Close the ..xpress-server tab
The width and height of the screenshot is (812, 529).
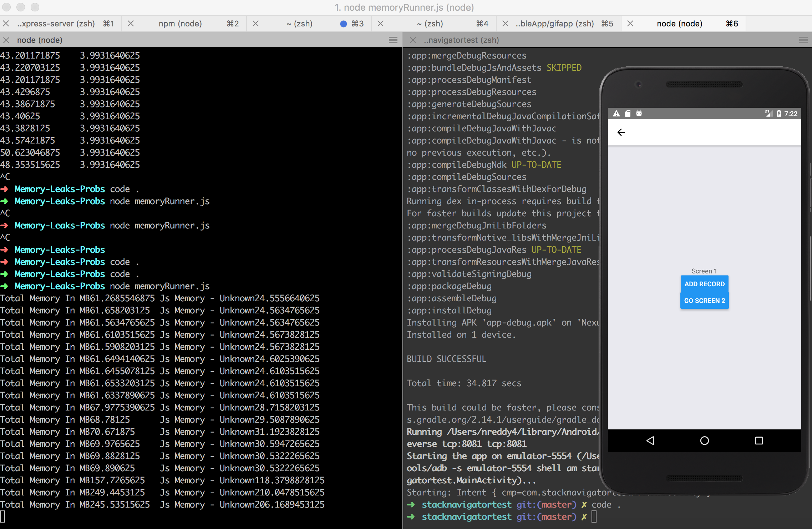[6, 24]
